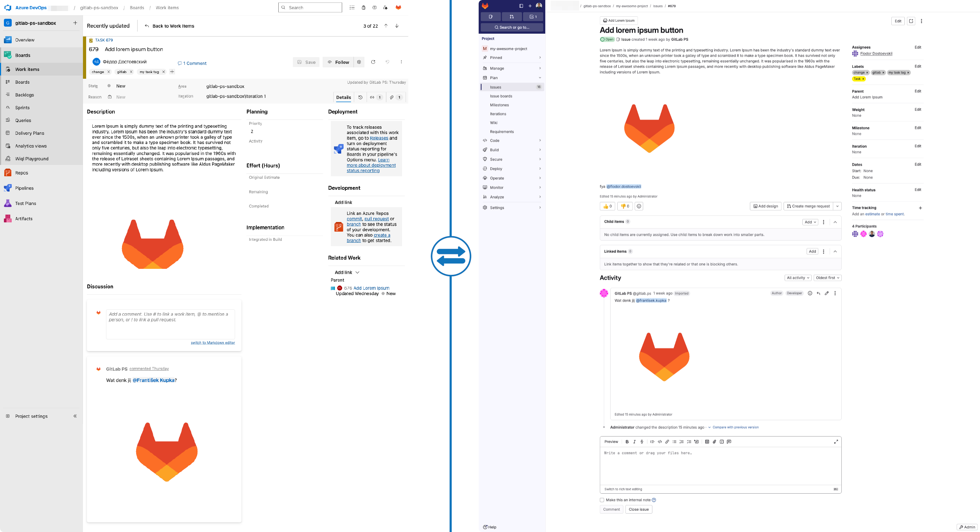Screen dimensions: 980x532
Task: Collapse the Linked items section
Action: point(835,251)
